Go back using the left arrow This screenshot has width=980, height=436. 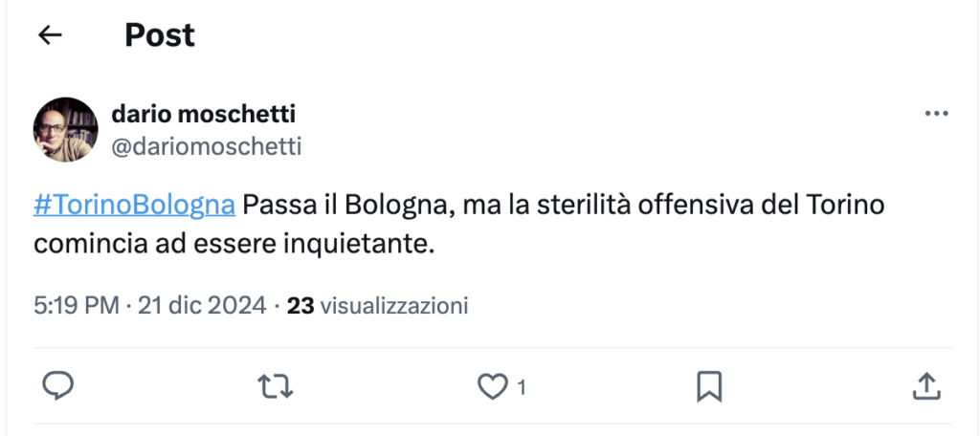[x=50, y=35]
